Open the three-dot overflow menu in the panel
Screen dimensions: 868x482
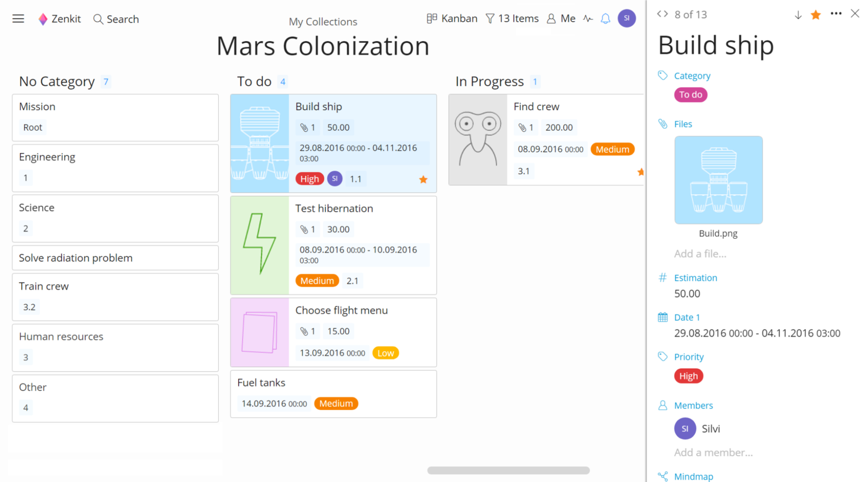(x=836, y=13)
